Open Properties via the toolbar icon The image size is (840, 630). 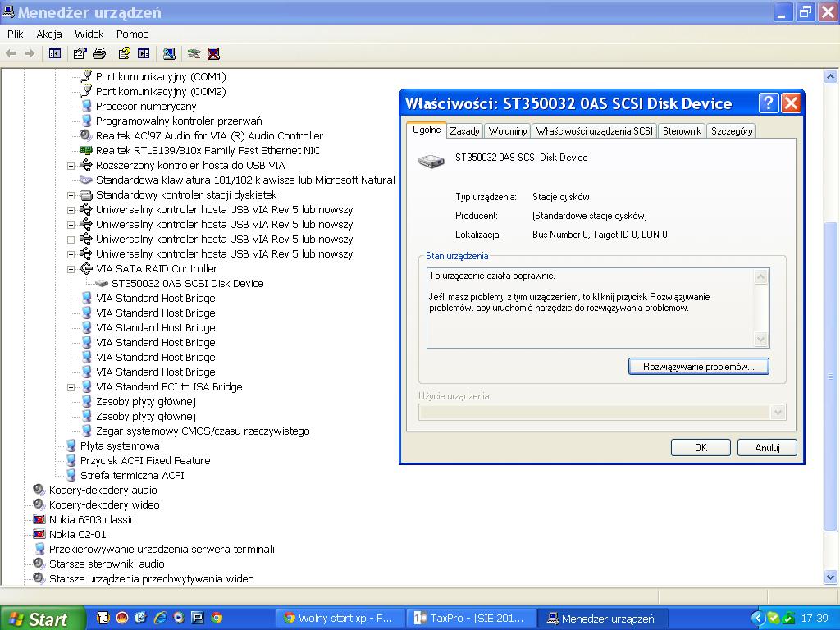(80, 53)
